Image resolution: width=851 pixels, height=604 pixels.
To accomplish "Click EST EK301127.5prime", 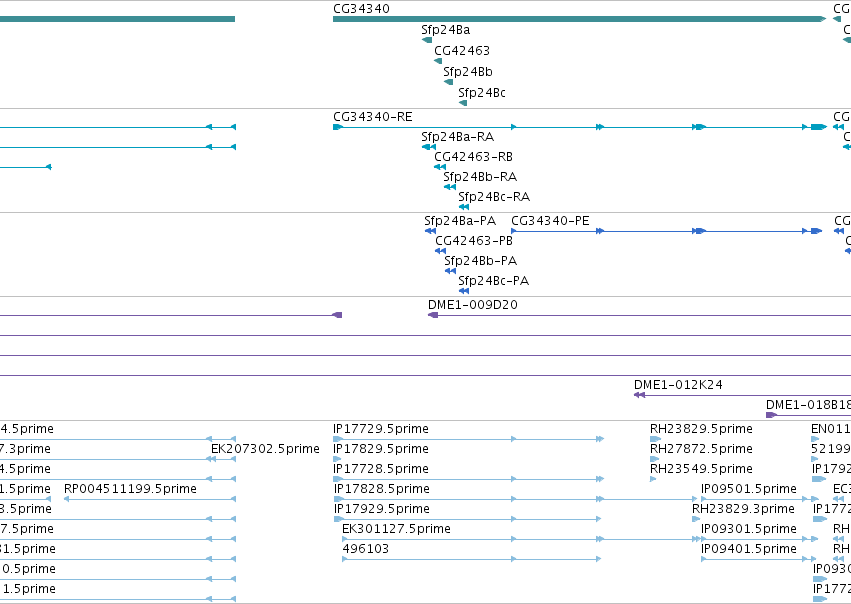I will coord(396,529).
